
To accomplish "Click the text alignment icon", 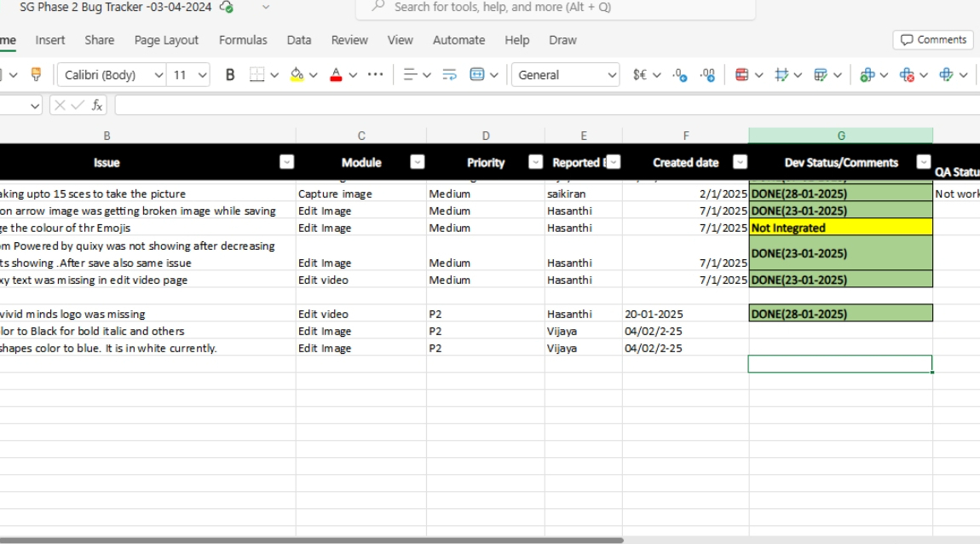I will click(410, 74).
